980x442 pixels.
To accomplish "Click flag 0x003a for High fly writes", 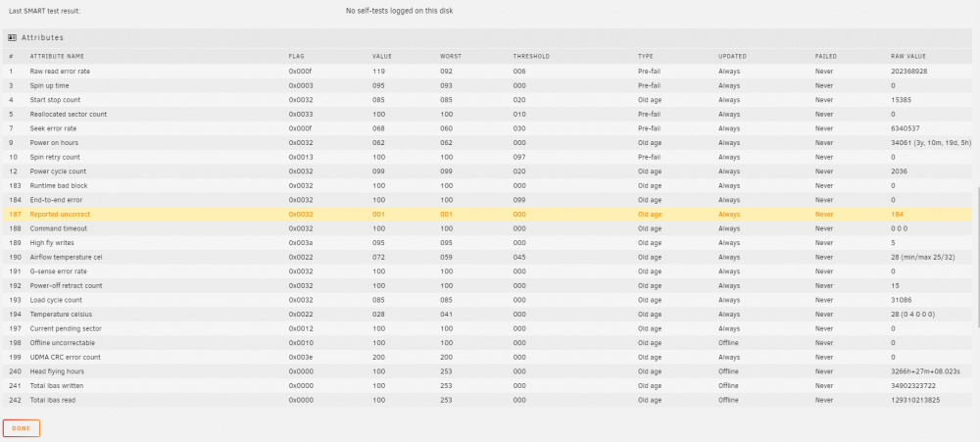I will (301, 243).
